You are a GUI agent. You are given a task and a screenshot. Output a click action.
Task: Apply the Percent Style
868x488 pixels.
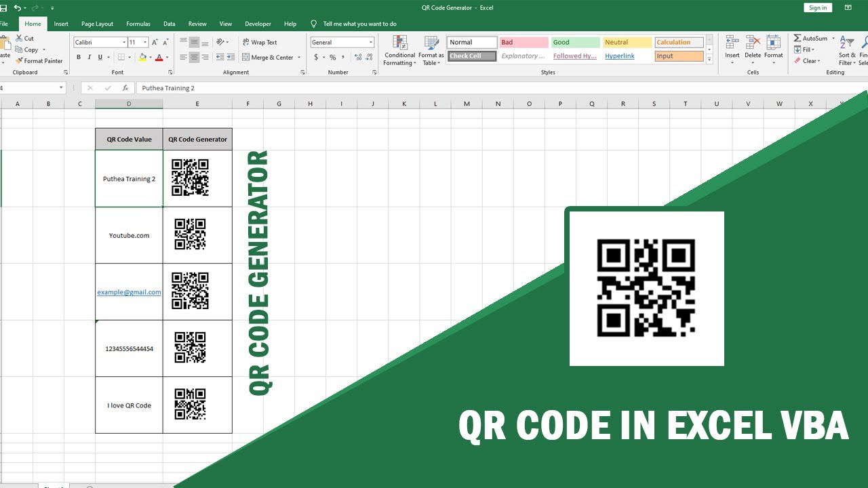[332, 58]
